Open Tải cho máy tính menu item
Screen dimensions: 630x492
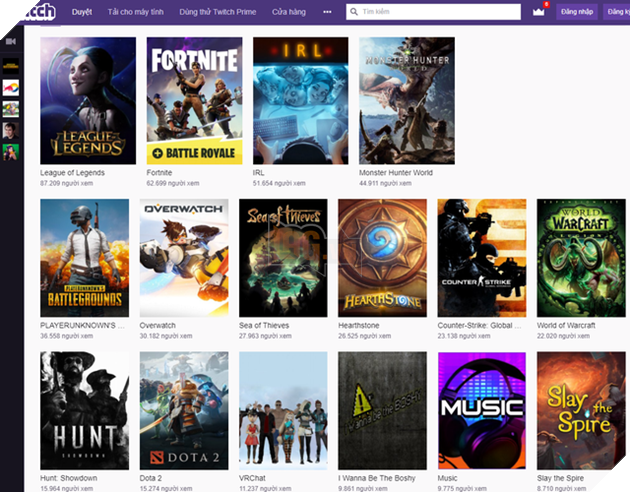(135, 12)
